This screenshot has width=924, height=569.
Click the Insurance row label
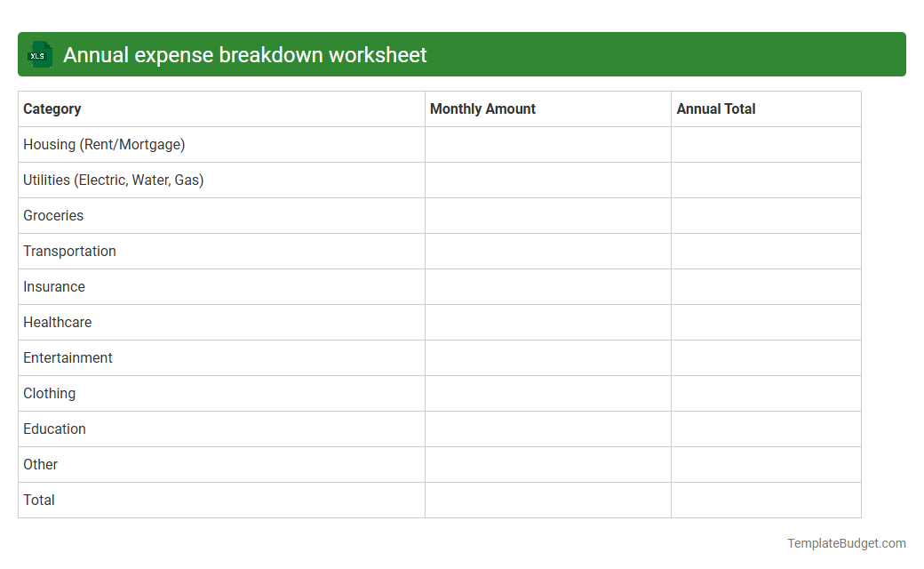click(x=54, y=286)
